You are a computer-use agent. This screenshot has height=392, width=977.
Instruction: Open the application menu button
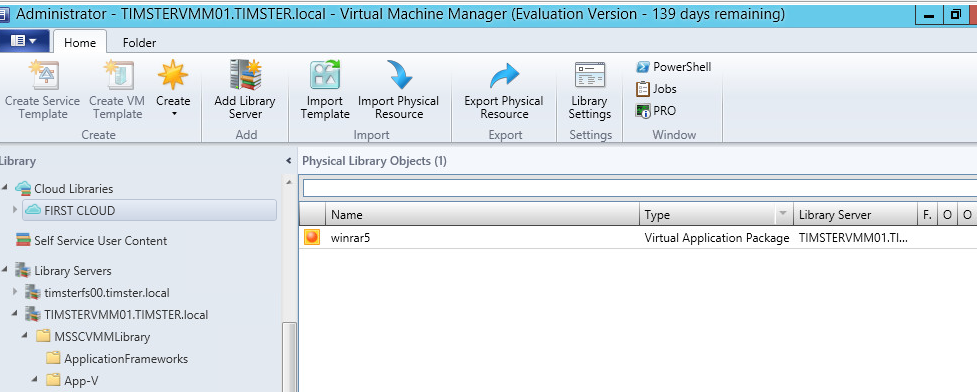[x=24, y=41]
